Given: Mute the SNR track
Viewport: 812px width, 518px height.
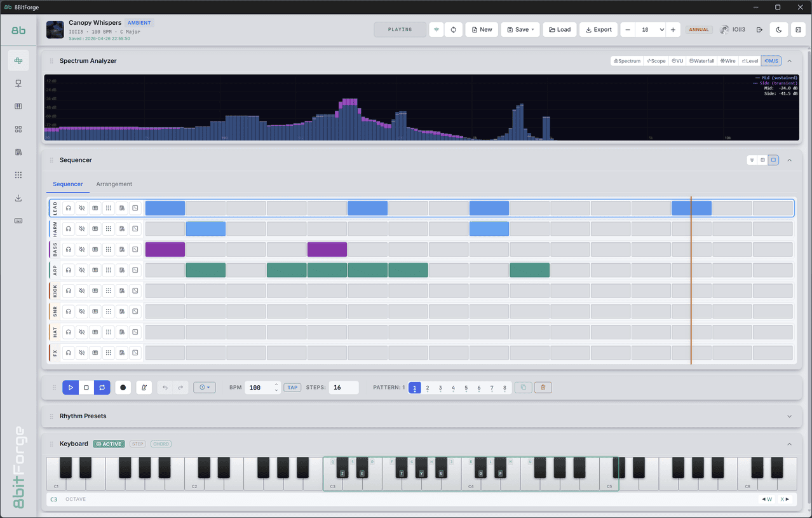Looking at the screenshot, I should click(x=82, y=311).
